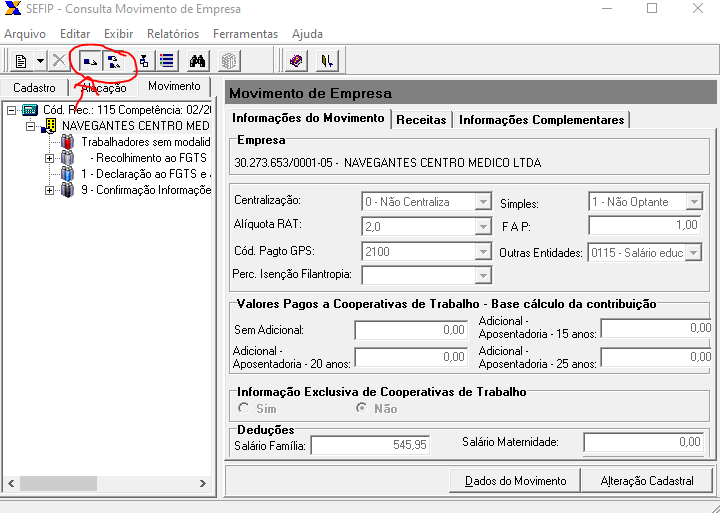The image size is (720, 513).
Task: Click the red binders icon beside Trabalhadores
Action: click(68, 142)
